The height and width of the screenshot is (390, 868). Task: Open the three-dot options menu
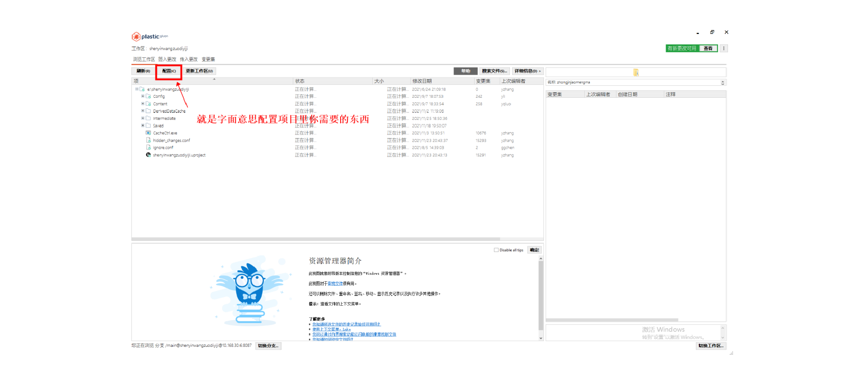[x=724, y=48]
